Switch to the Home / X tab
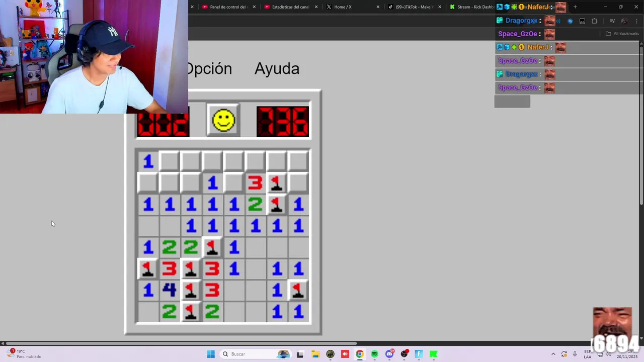644x362 pixels. click(352, 7)
